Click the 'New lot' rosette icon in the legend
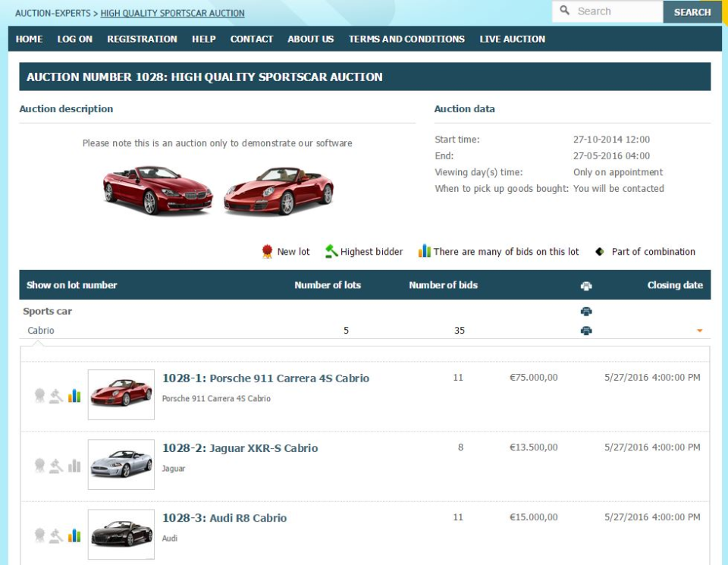Viewport: 728px width, 565px height. (x=267, y=250)
